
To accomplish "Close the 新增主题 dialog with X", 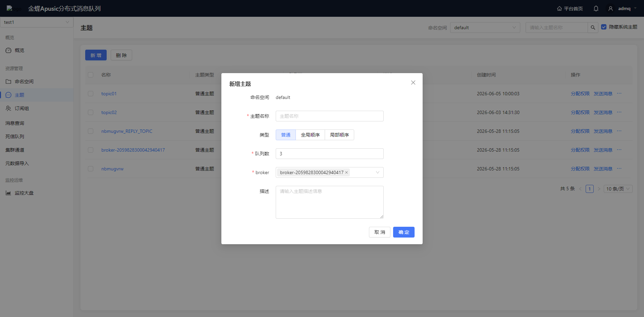I will (x=413, y=83).
